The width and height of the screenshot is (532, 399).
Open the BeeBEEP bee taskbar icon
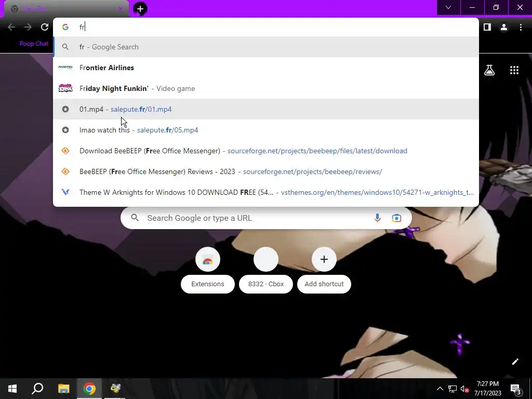click(115, 389)
